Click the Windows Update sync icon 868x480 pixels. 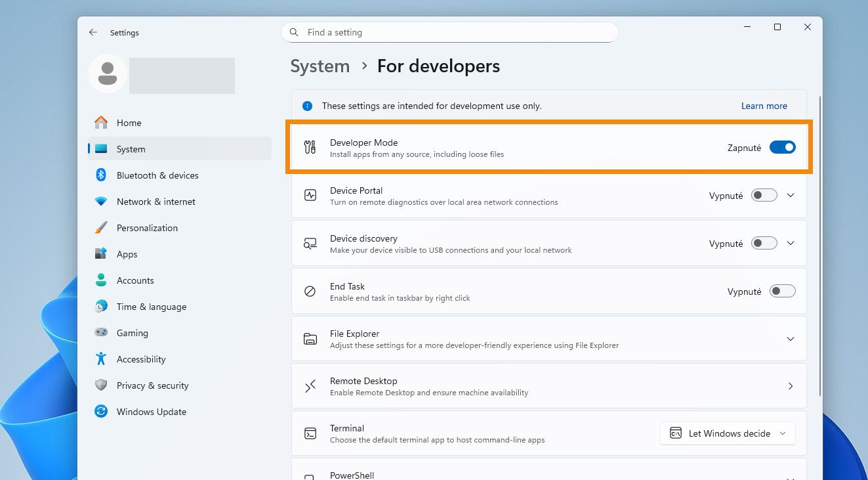pos(101,412)
